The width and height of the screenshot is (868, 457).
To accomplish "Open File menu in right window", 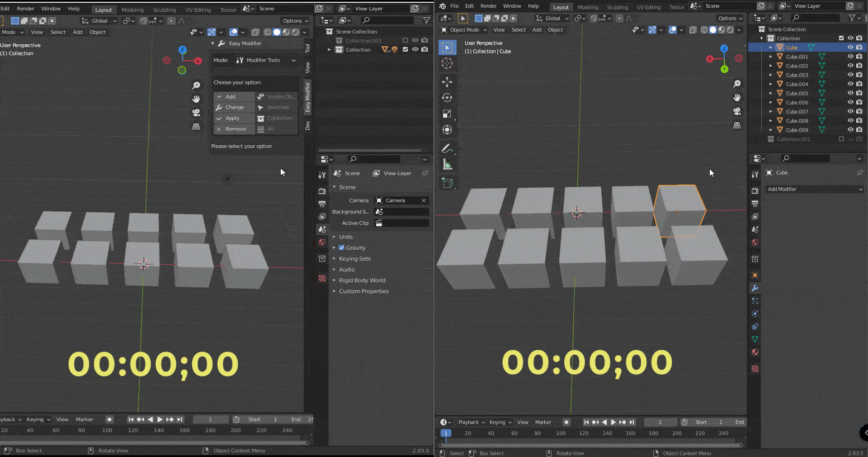I will pos(454,6).
